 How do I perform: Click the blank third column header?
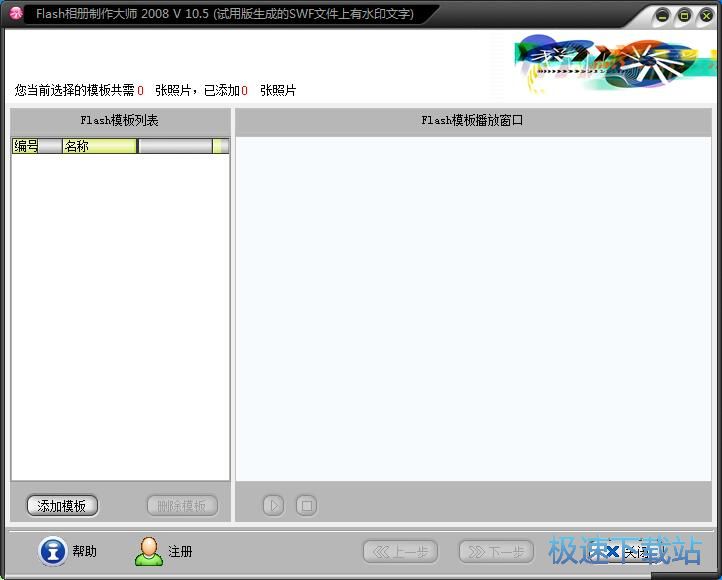(175, 146)
